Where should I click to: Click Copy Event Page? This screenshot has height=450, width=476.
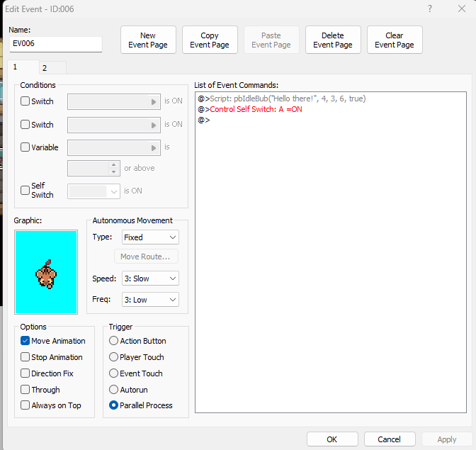pyautogui.click(x=210, y=40)
